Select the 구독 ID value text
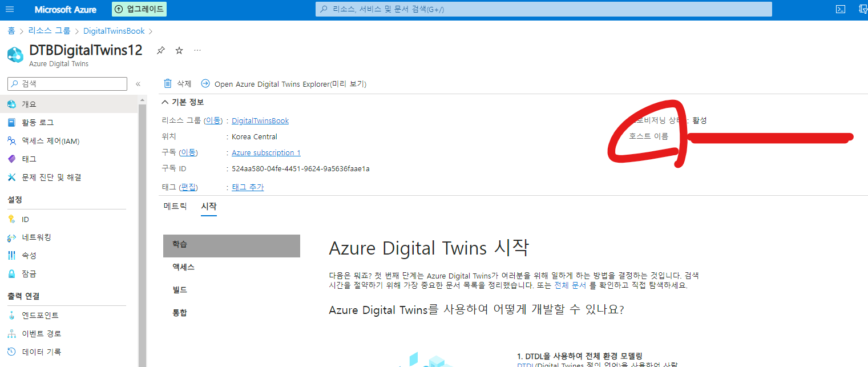 pos(301,168)
